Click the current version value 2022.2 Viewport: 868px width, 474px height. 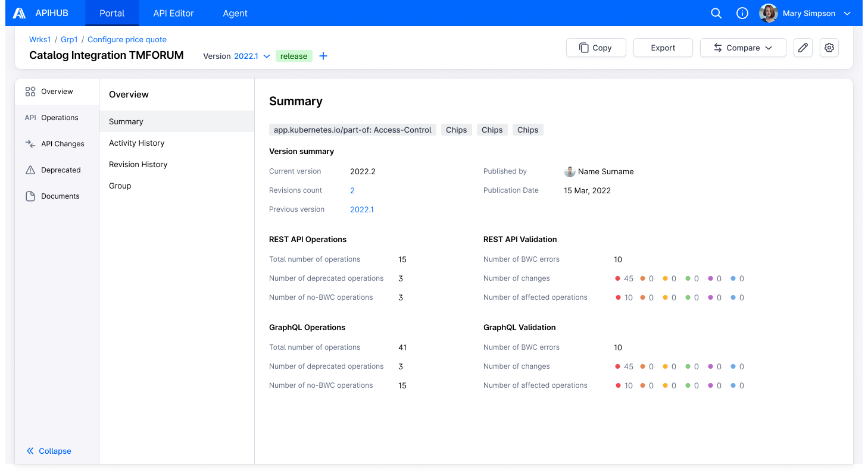tap(363, 172)
